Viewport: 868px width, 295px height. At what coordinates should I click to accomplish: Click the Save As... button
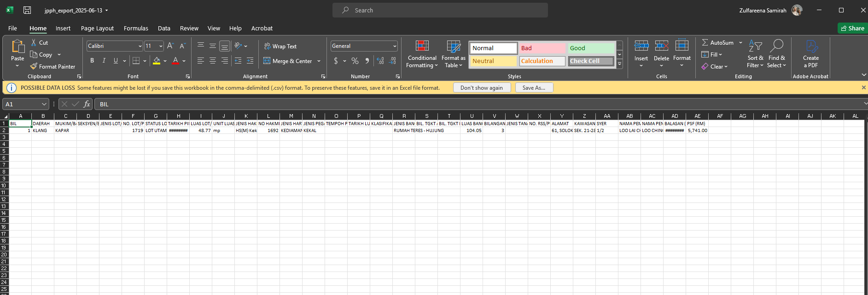coord(534,87)
